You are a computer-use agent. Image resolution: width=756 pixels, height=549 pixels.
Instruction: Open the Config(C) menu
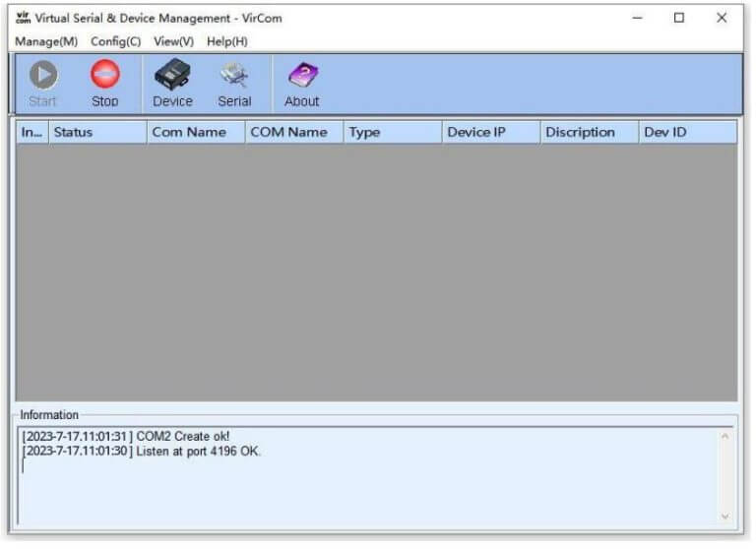pyautogui.click(x=116, y=42)
